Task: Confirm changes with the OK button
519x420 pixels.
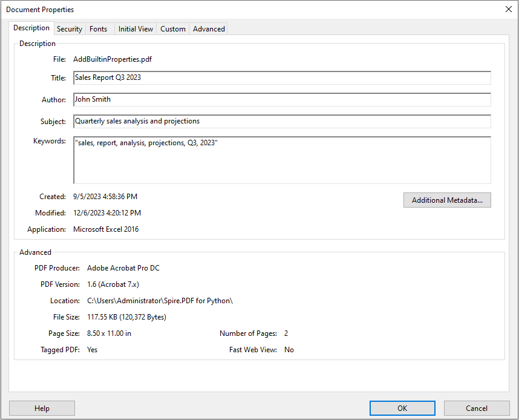Action: 402,408
